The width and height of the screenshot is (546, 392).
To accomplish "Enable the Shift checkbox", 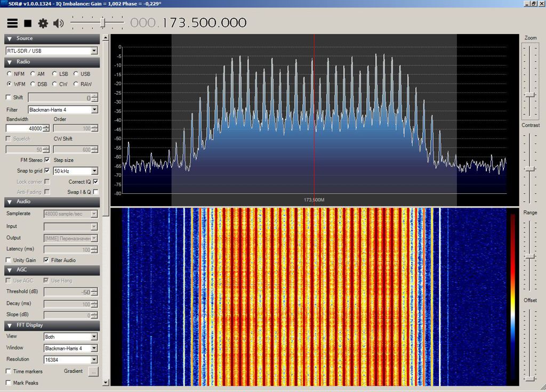I will point(9,97).
